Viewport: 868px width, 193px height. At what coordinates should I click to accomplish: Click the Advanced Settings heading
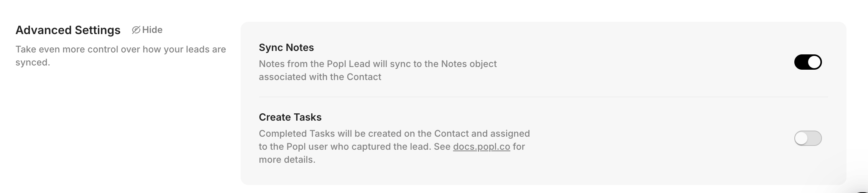68,30
